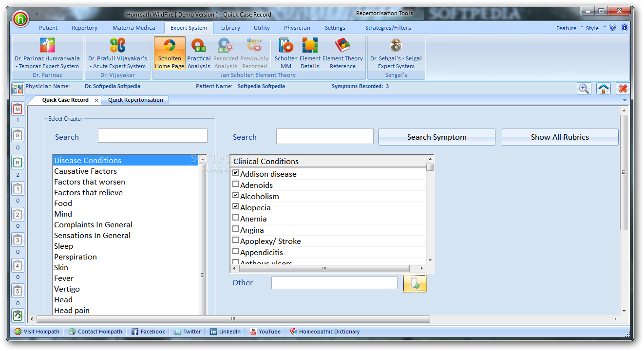The width and height of the screenshot is (644, 351).
Task: Check Adenoids checkbox
Action: click(236, 184)
